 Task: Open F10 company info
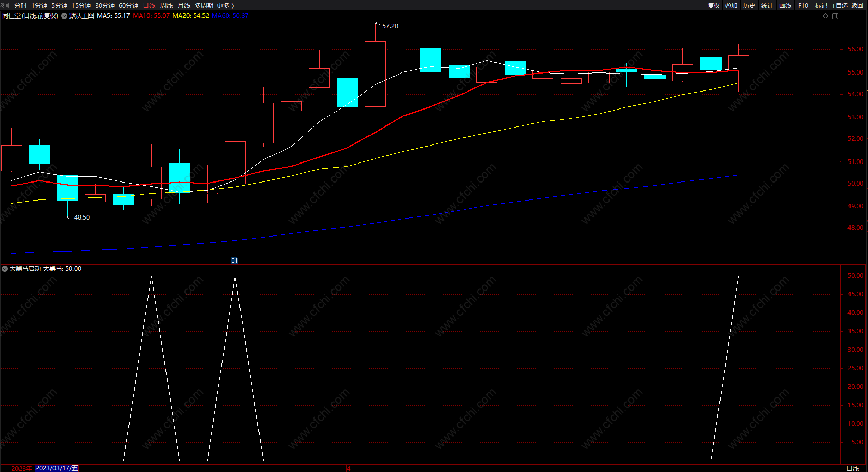click(803, 5)
